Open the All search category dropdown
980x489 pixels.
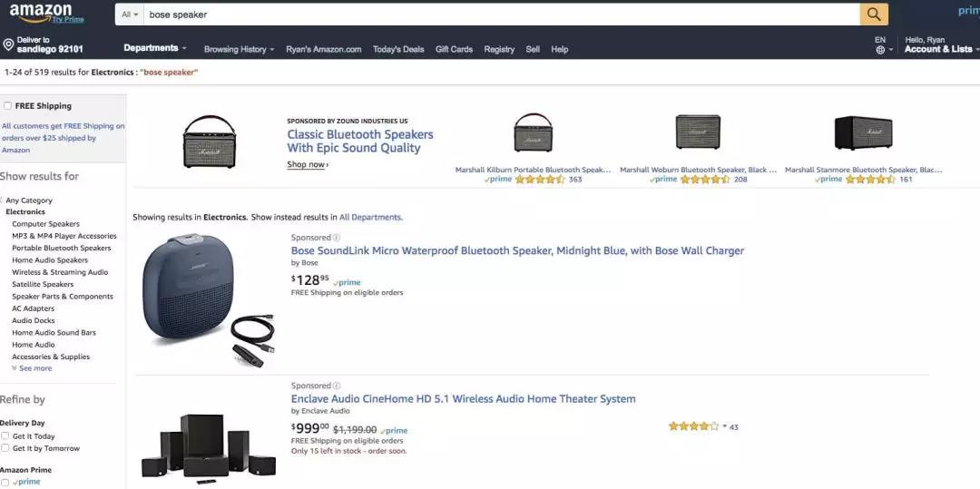pyautogui.click(x=130, y=15)
